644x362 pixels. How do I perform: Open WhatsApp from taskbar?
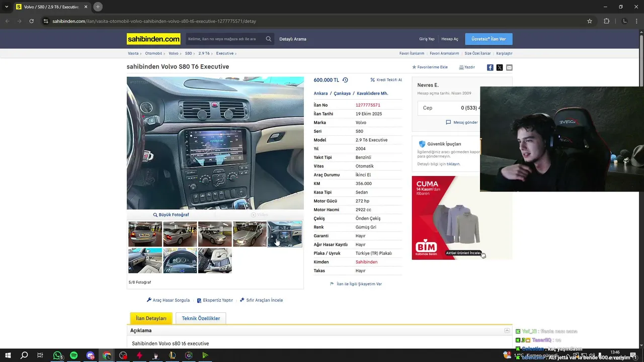pos(57,355)
